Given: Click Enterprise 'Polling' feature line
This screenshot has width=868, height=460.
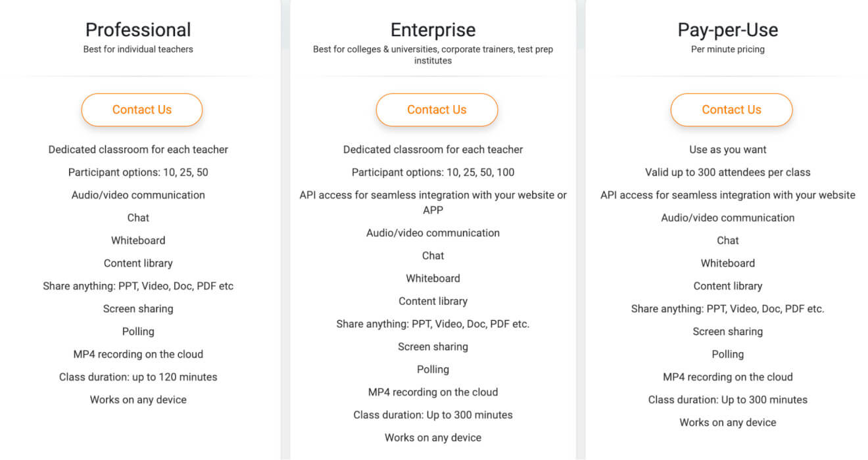Looking at the screenshot, I should click(x=433, y=369).
